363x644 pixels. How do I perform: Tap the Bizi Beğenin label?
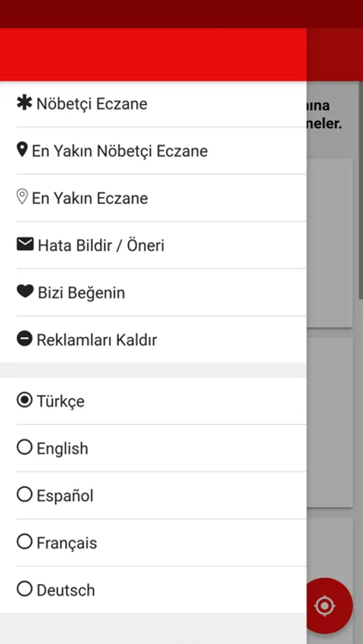[x=82, y=293]
